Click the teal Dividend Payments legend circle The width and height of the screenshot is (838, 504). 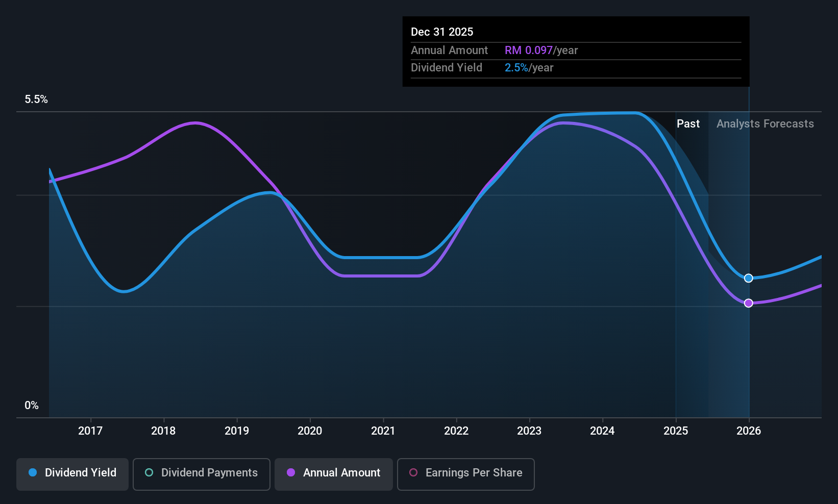click(x=149, y=472)
